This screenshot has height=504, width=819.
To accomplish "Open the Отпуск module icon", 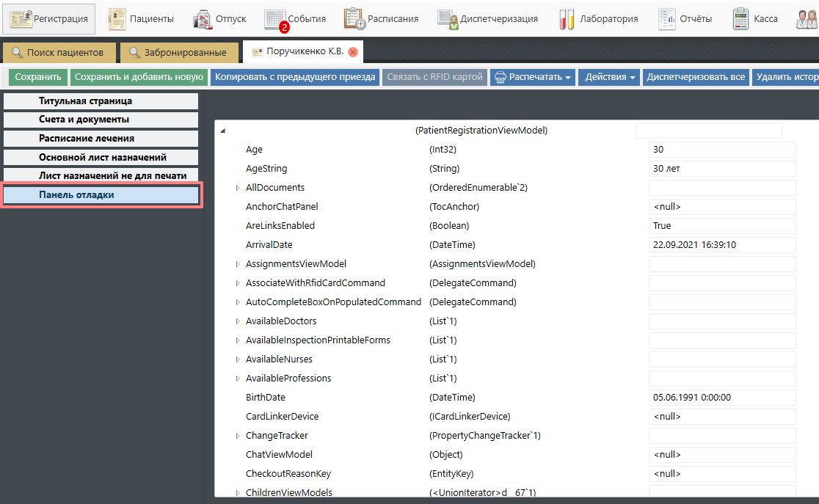I will click(203, 19).
